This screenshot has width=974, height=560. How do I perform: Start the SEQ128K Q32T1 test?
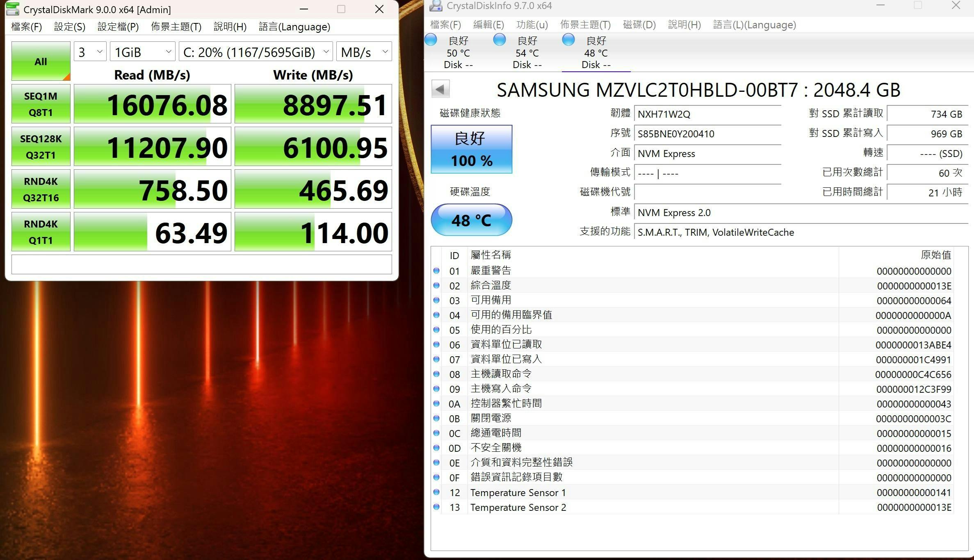(41, 146)
